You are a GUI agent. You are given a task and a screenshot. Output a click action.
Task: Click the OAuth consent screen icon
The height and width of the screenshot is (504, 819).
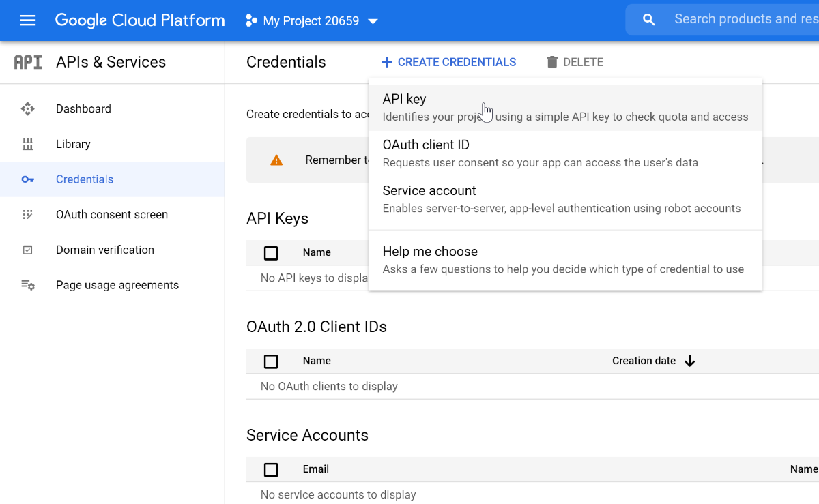pyautogui.click(x=27, y=214)
